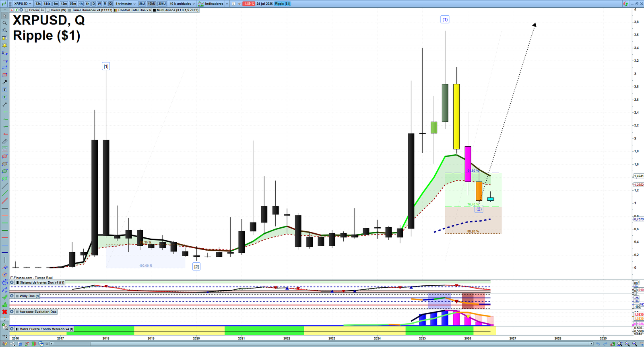
Task: Click the 5kU units button
Action: [142, 4]
